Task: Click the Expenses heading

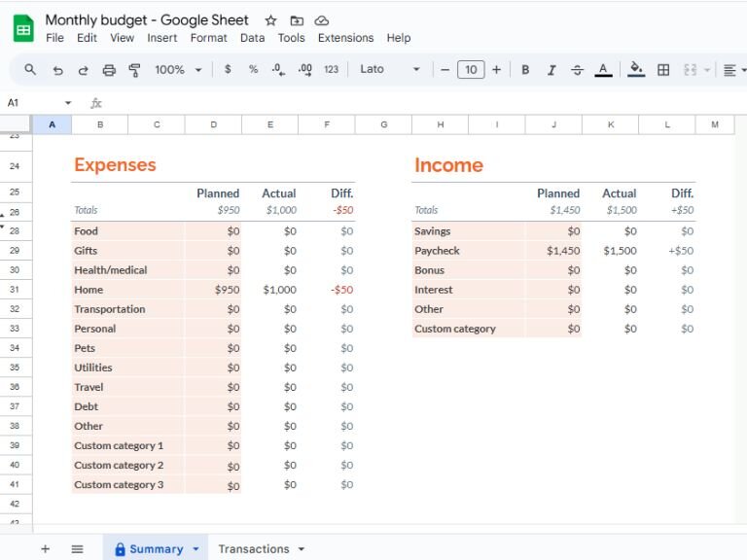Action: pyautogui.click(x=115, y=165)
